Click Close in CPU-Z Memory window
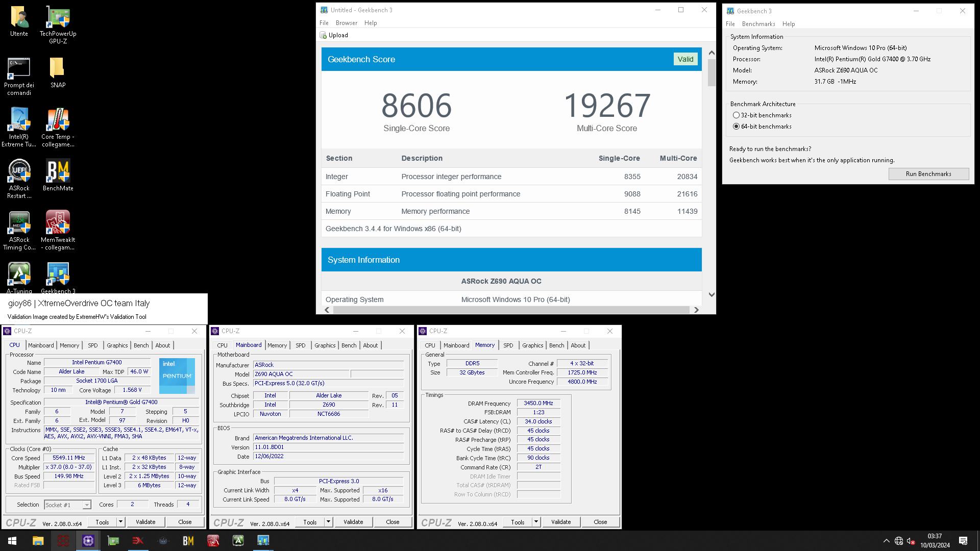This screenshot has height=551, width=980. point(600,522)
